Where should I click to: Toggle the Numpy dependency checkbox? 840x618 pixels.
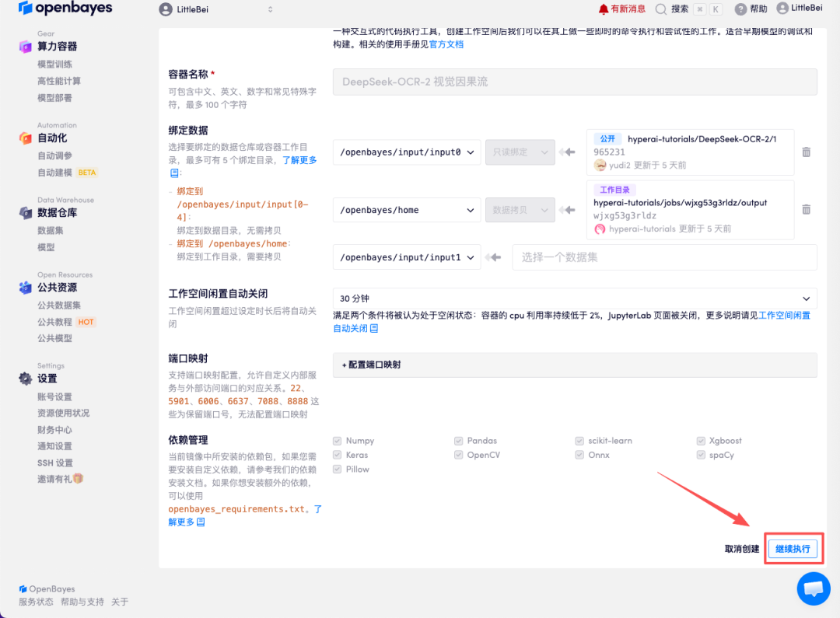coord(337,442)
